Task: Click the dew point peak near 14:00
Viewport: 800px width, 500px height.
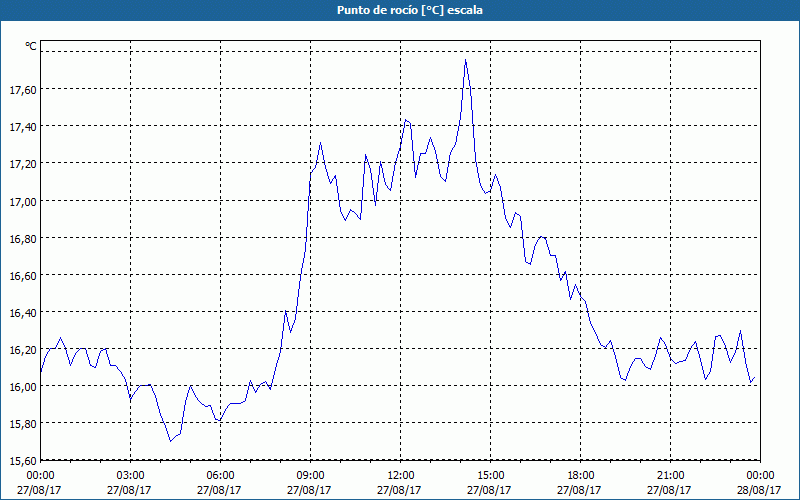Action: coord(465,60)
